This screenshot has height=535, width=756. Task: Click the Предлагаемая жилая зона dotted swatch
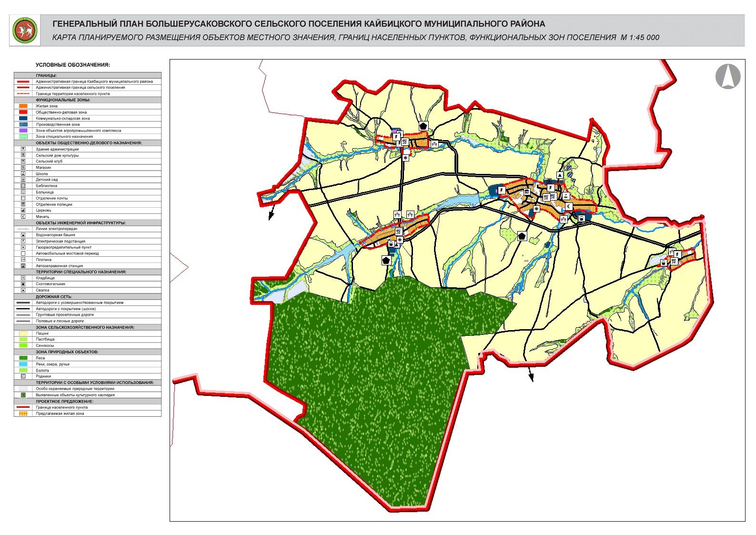click(23, 414)
